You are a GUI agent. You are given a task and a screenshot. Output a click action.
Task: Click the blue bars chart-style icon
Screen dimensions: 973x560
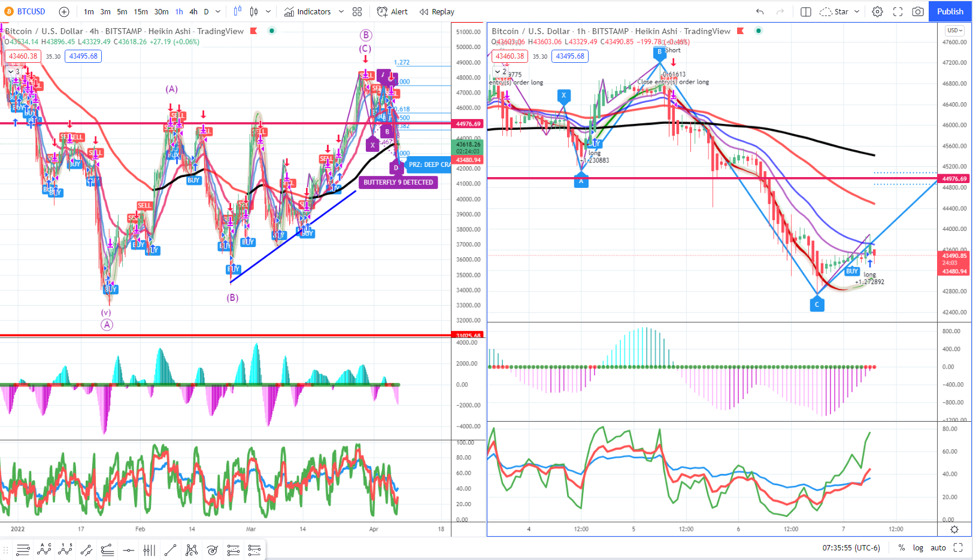point(238,11)
